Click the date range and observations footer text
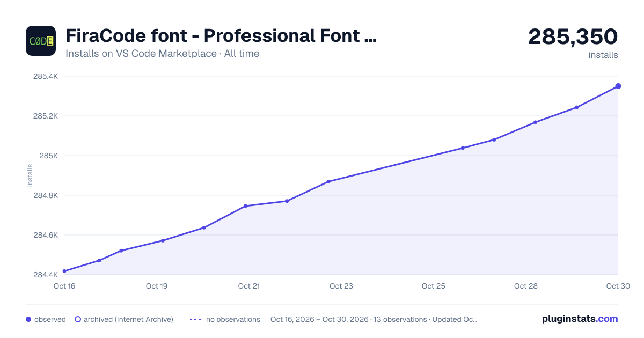Viewport: 644px width, 338px height. tap(374, 319)
